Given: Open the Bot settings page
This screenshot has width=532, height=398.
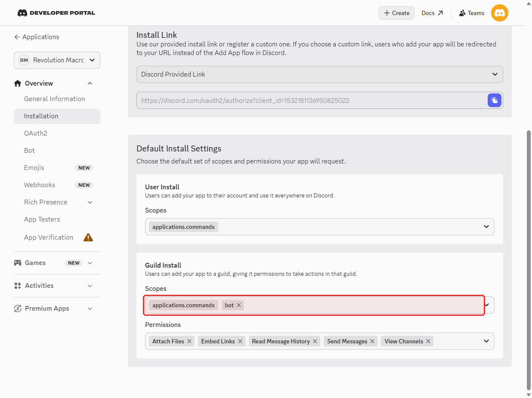Looking at the screenshot, I should point(30,151).
